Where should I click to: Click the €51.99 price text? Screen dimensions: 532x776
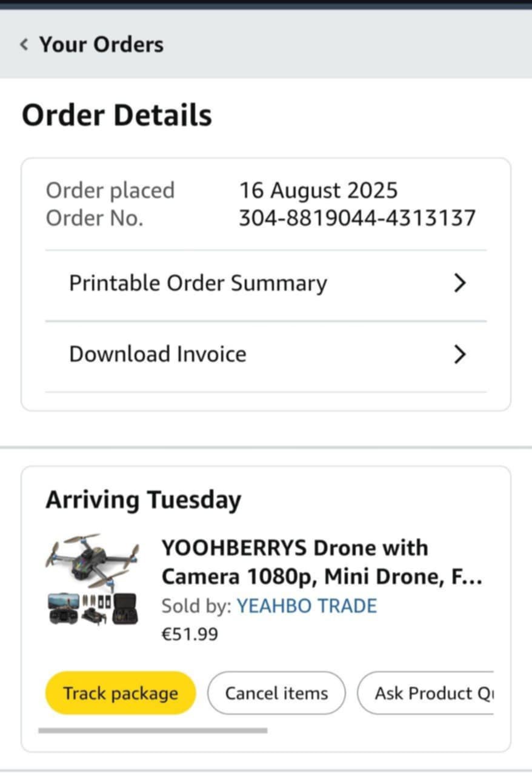(190, 634)
